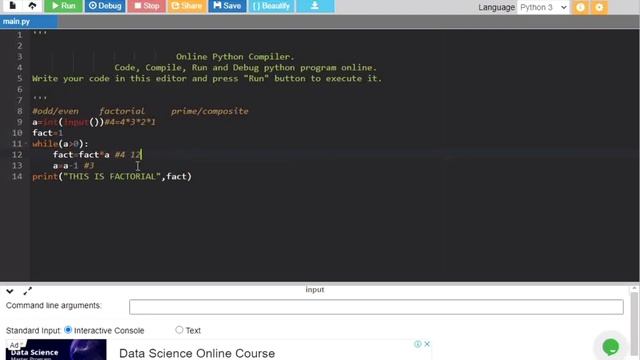Select the Text standard input radio
Screen dimensions: 640x360
tap(179, 330)
